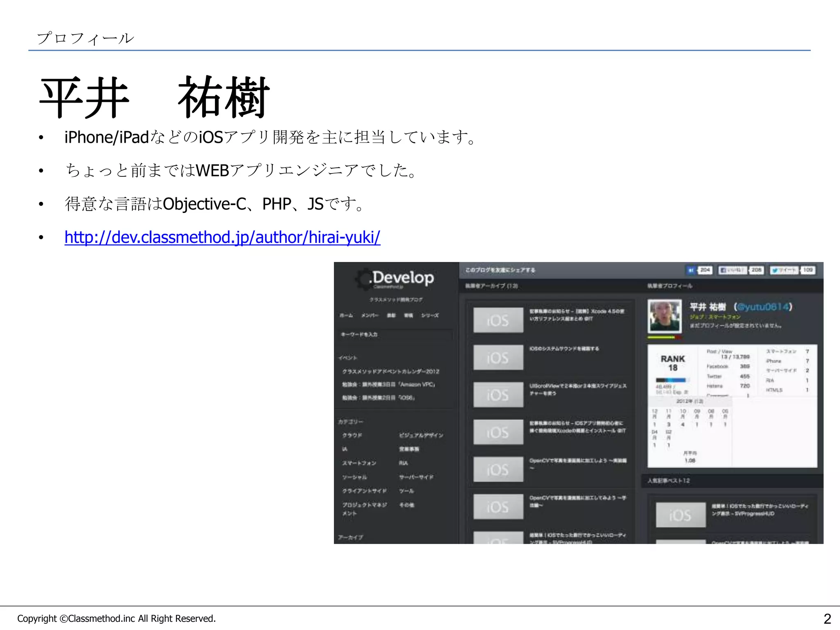Click the Facebook like button
This screenshot has height=630, width=840.
click(x=733, y=270)
